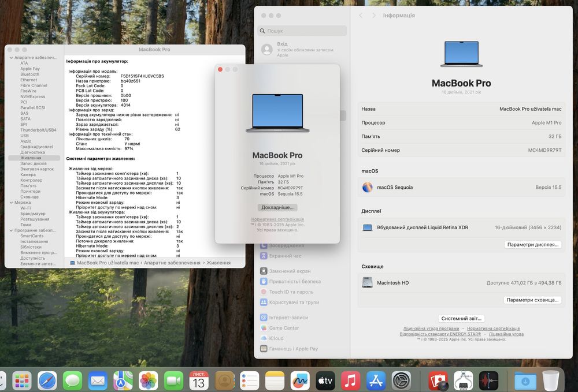Open Нормативна сертифікація link in About window
Screen dimensions: 578x392
[277, 219]
